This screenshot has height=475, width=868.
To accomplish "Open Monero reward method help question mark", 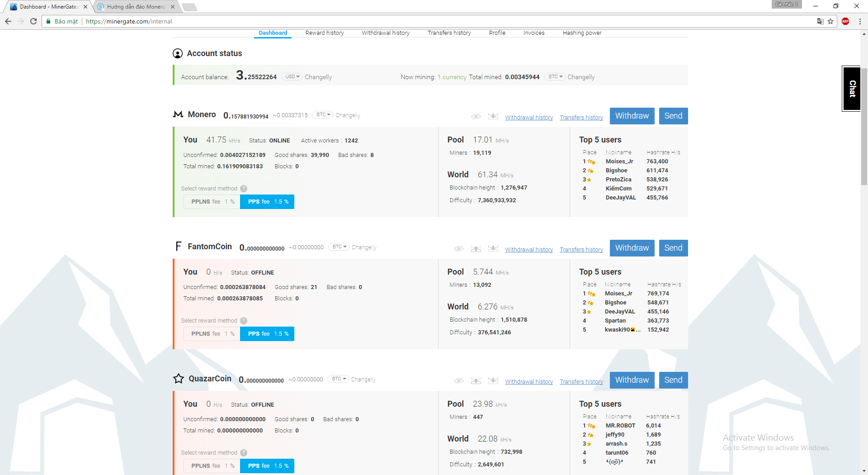I will coord(244,189).
